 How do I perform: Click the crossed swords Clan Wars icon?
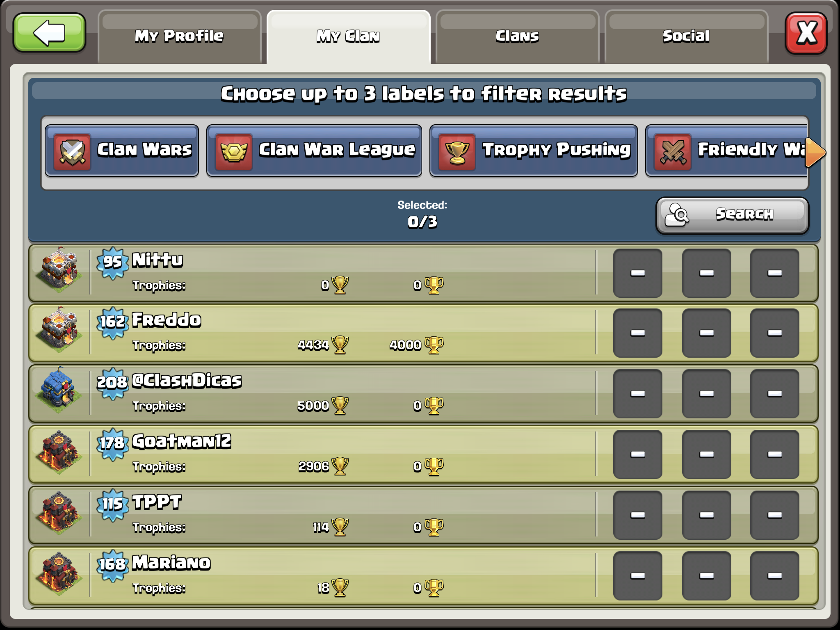point(72,152)
